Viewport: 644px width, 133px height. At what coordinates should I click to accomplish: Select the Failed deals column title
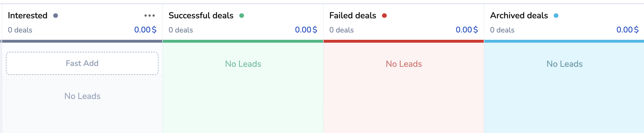pyautogui.click(x=353, y=16)
